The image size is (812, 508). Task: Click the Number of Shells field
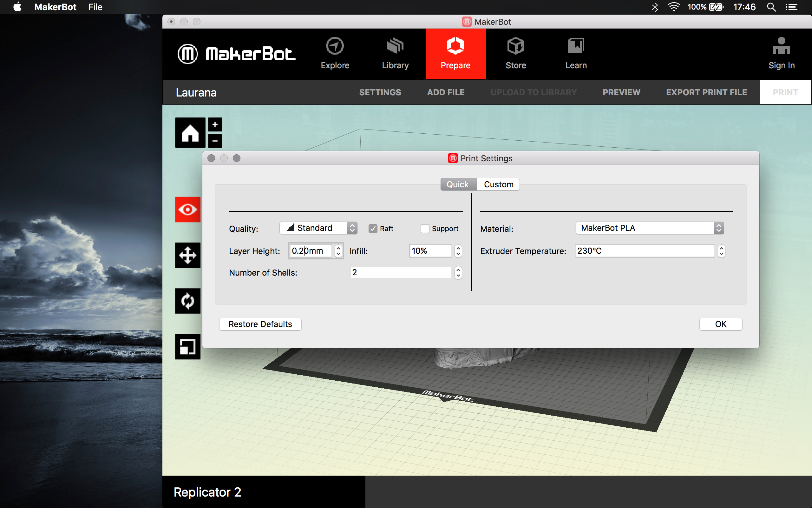[x=401, y=272]
